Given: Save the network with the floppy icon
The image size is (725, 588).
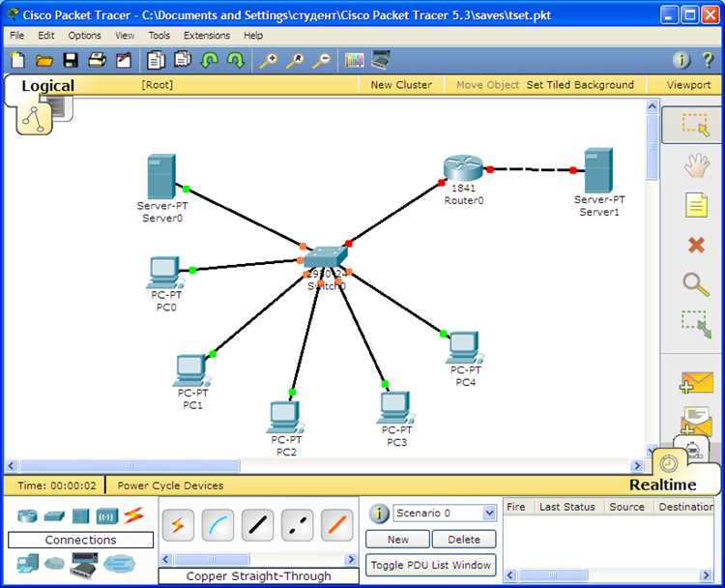Looking at the screenshot, I should click(71, 60).
